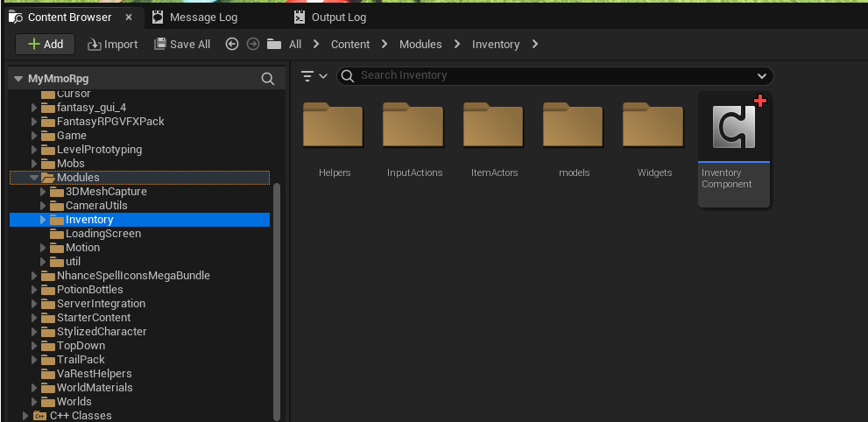This screenshot has height=422, width=868.
Task: Switch to the Message Log tab
Action: coord(204,18)
